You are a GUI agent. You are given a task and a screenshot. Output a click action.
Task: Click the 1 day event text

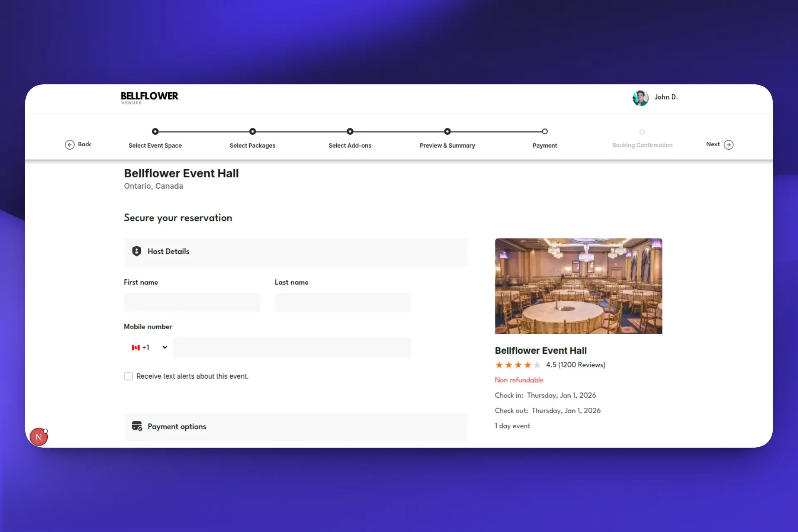pos(512,426)
